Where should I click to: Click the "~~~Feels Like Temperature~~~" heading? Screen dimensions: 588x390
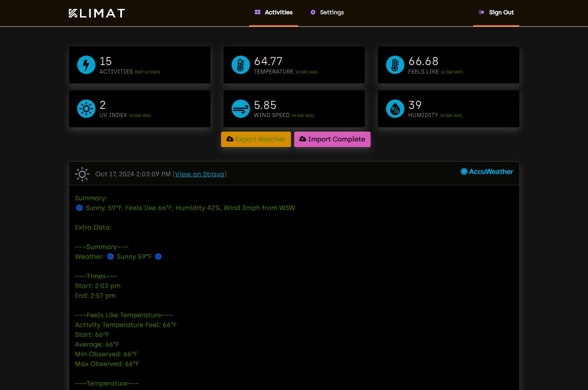[x=124, y=315]
